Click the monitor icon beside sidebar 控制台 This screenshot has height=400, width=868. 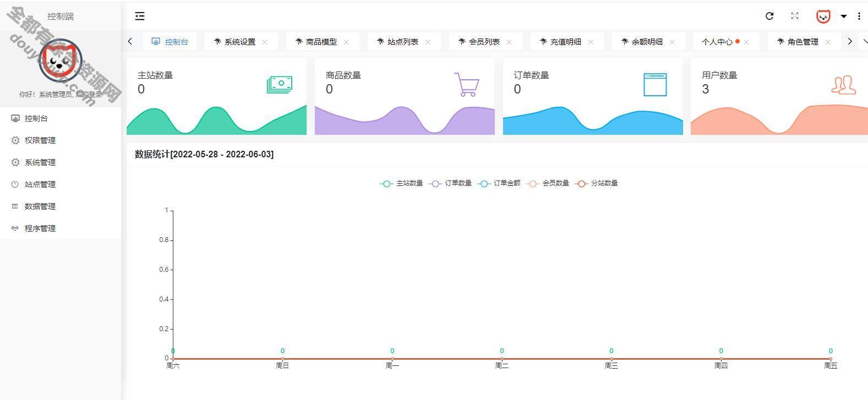(15, 118)
